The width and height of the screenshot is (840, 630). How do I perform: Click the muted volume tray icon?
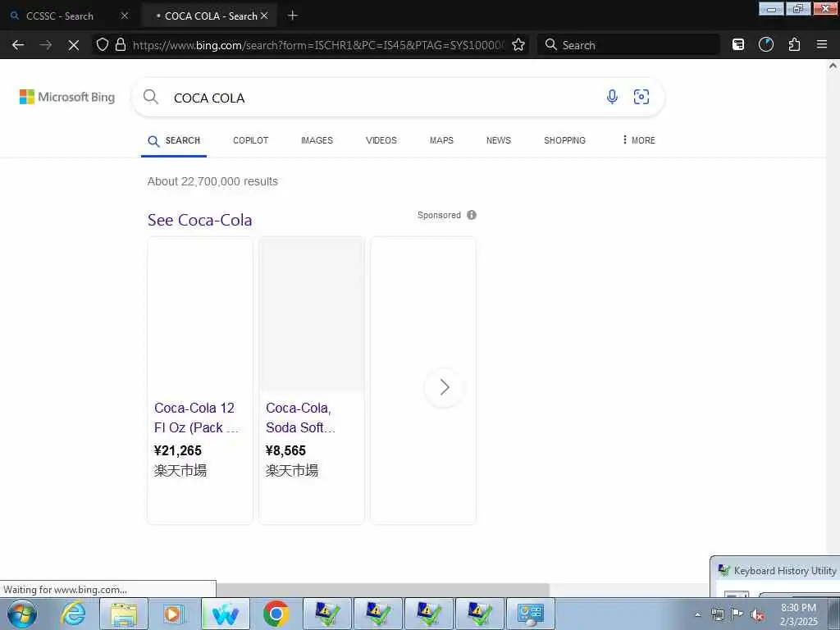tap(757, 614)
